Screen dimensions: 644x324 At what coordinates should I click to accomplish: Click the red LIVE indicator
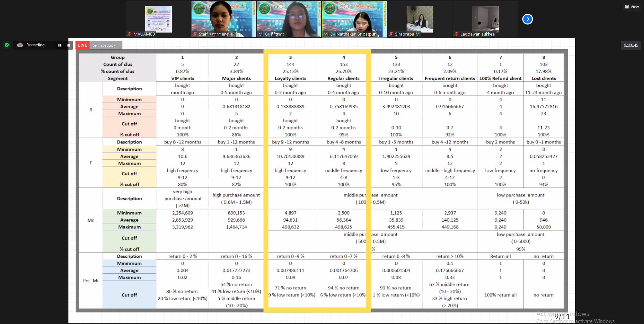tap(83, 45)
